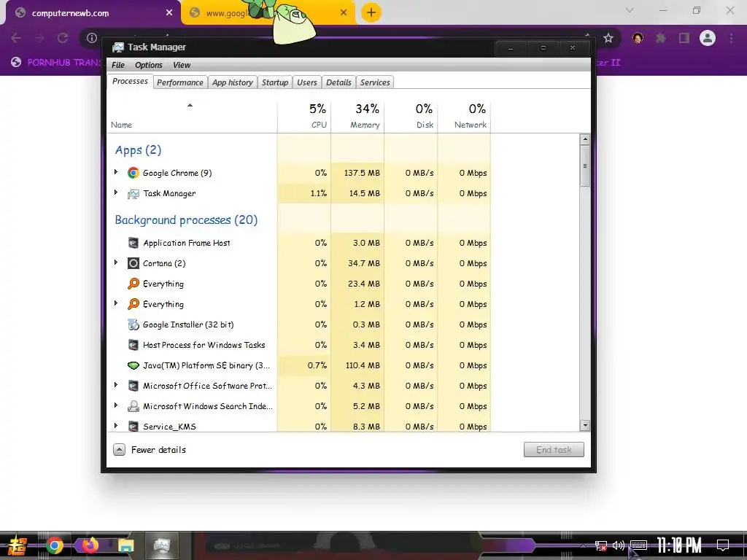Open the notification center icon
This screenshot has width=747, height=560.
tap(723, 545)
